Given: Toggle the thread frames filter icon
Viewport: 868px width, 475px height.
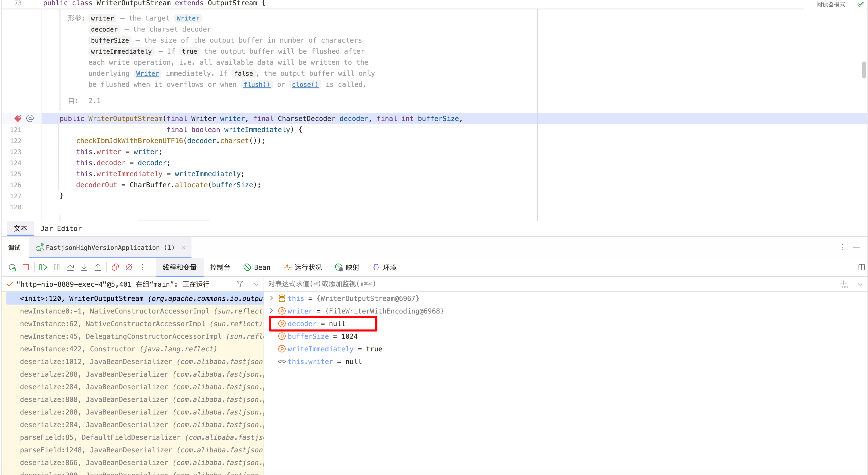Looking at the screenshot, I should (240, 284).
